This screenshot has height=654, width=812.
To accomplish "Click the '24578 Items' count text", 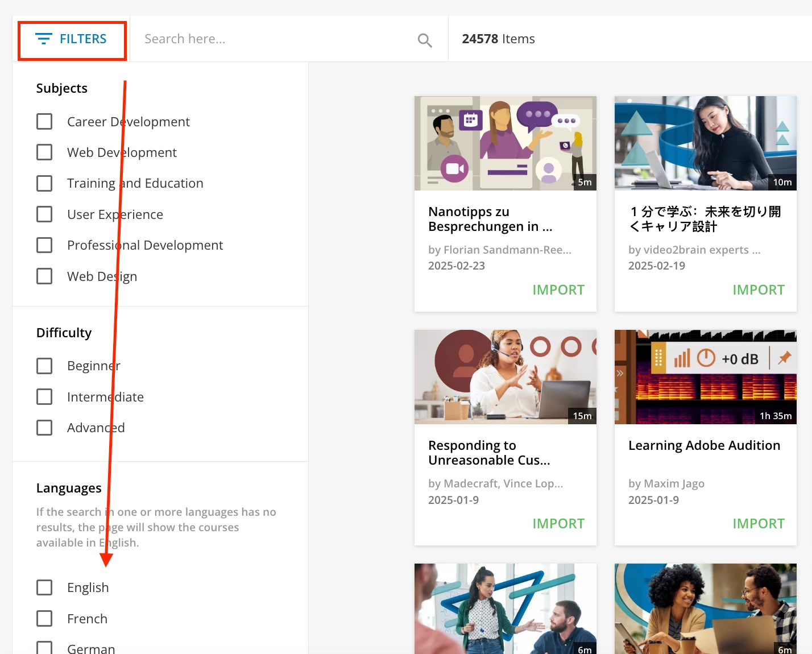I will tap(499, 39).
